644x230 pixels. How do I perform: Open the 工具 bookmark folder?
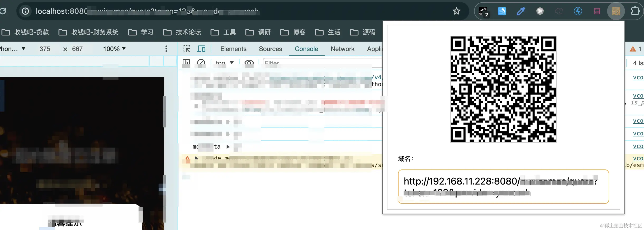pyautogui.click(x=223, y=32)
